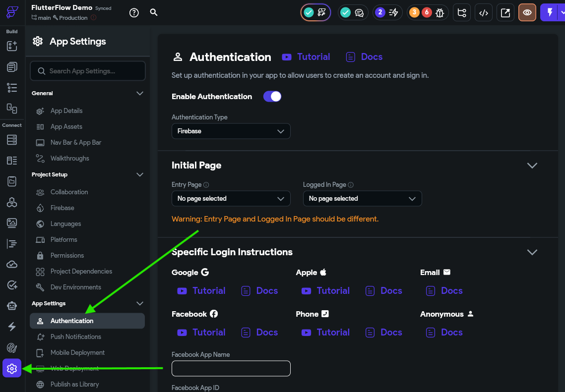Viewport: 565px width, 392px height.
Task: Click the open-in-new-window icon in top bar
Action: point(505,12)
